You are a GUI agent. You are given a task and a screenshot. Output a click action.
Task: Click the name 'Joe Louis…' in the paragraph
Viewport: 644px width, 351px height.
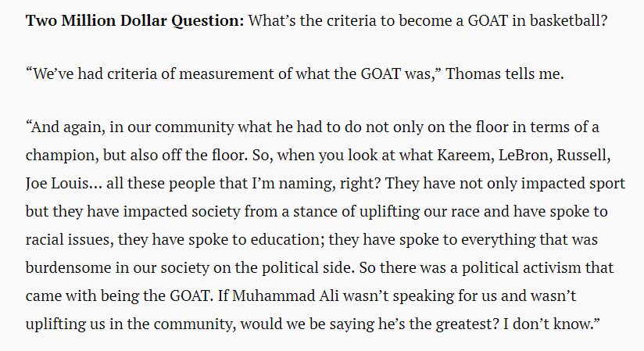point(63,183)
